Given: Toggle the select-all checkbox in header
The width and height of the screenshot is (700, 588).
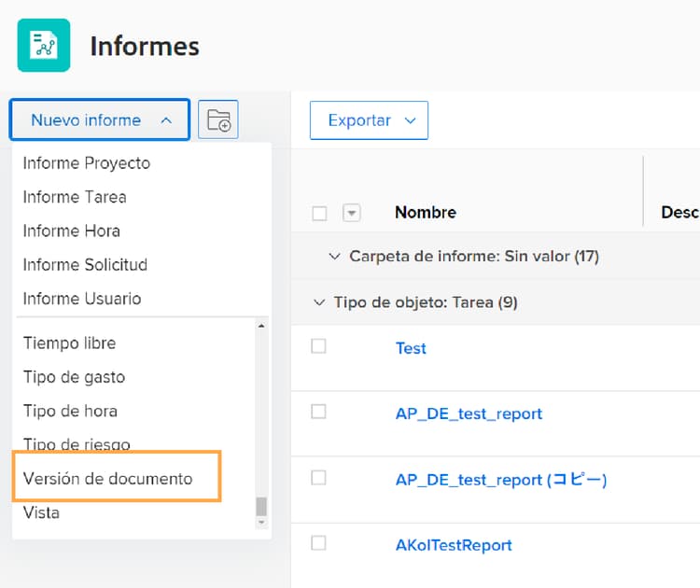Looking at the screenshot, I should pyautogui.click(x=319, y=213).
